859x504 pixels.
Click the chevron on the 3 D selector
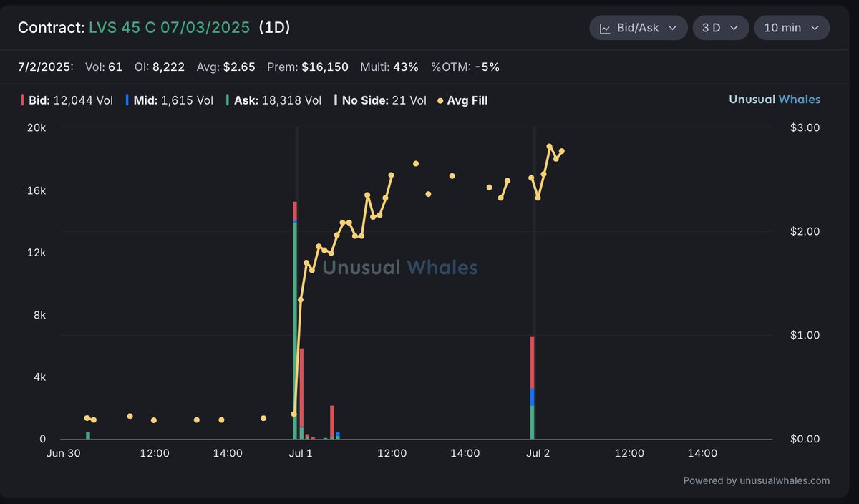[734, 28]
